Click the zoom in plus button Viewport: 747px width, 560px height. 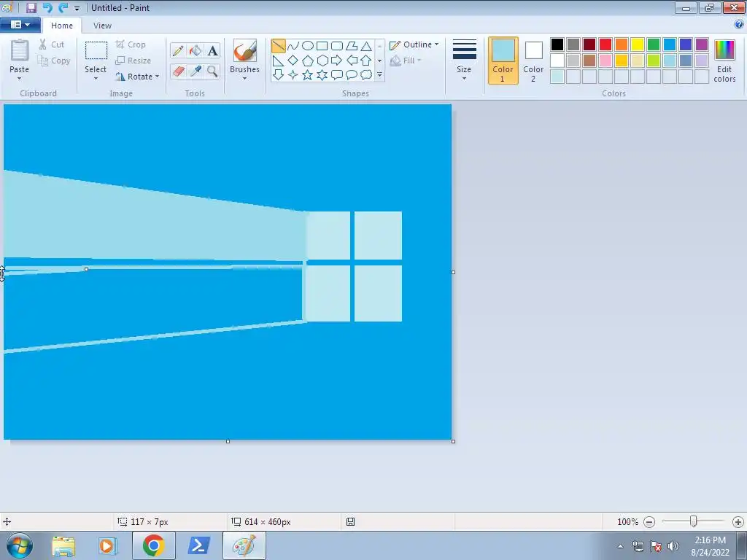pos(738,522)
